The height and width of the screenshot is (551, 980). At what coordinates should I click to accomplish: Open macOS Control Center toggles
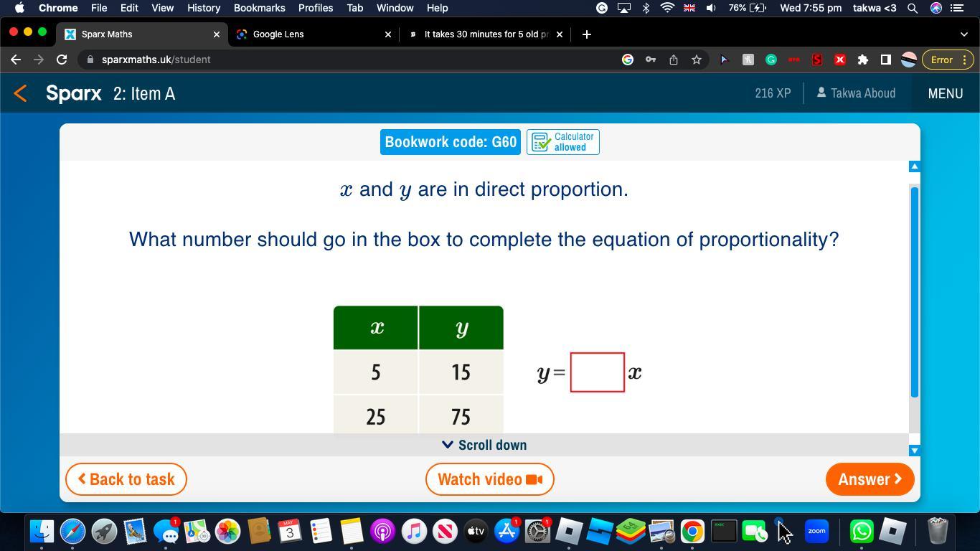pyautogui.click(x=956, y=8)
